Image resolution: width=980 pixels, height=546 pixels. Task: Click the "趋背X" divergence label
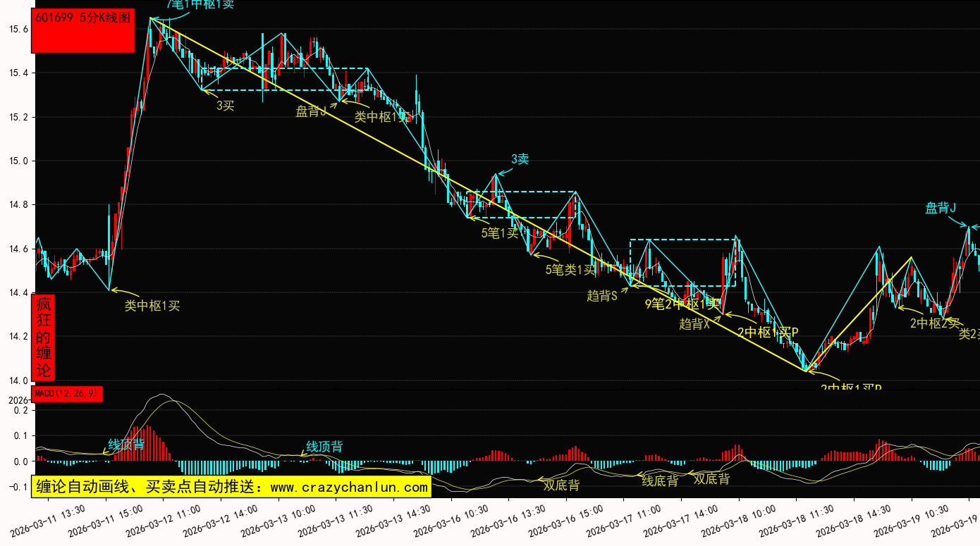coord(694,324)
